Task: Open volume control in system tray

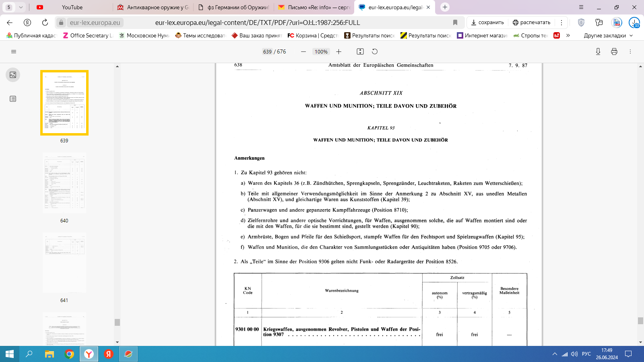Action: pos(574,354)
